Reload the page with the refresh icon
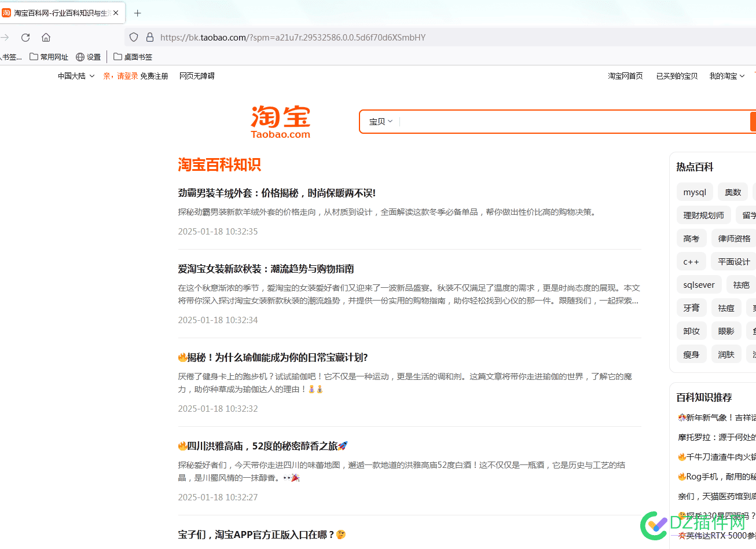 [25, 38]
